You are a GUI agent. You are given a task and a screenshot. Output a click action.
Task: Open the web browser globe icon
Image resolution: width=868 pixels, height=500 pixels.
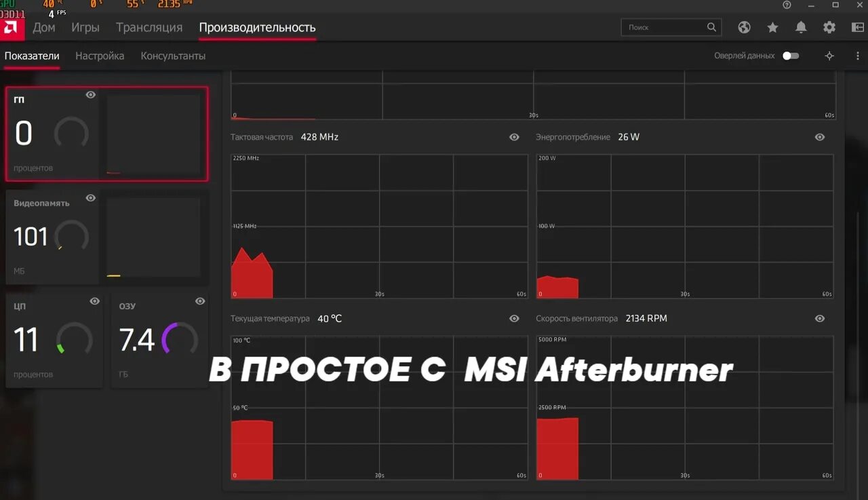pos(745,27)
